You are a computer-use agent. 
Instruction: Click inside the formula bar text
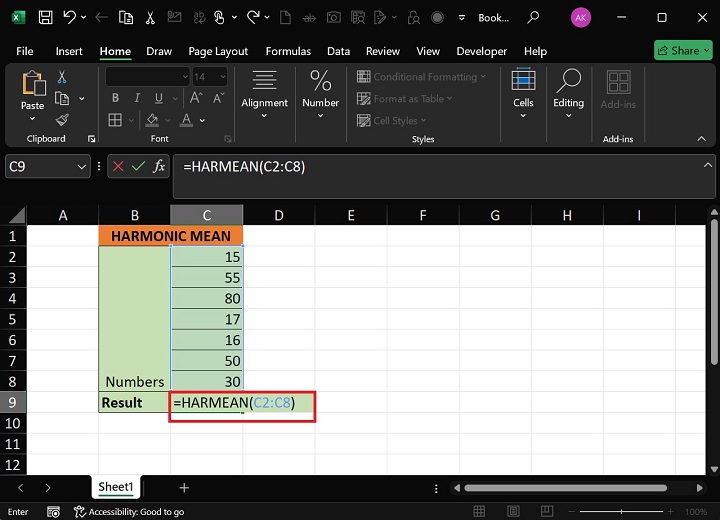click(x=244, y=166)
